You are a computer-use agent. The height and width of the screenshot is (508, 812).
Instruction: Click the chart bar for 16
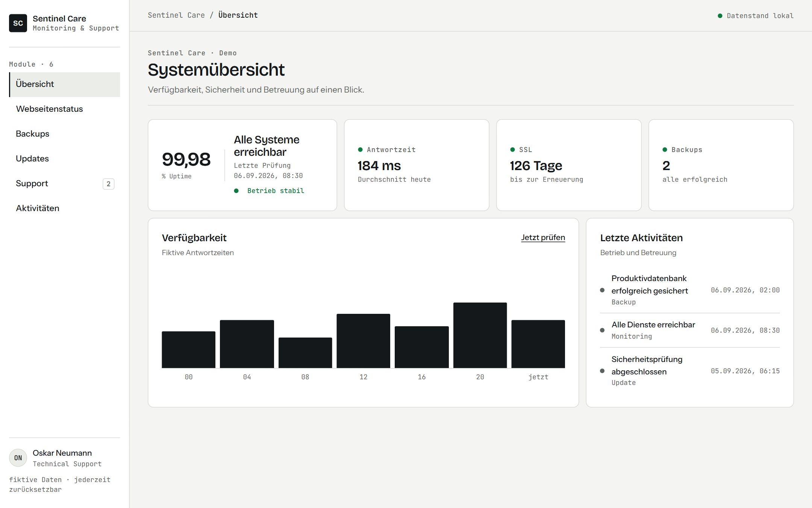422,347
